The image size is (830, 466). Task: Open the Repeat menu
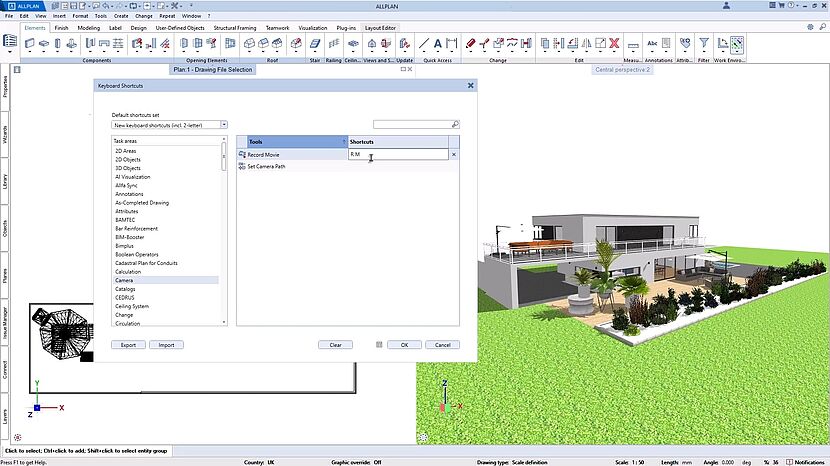click(168, 16)
